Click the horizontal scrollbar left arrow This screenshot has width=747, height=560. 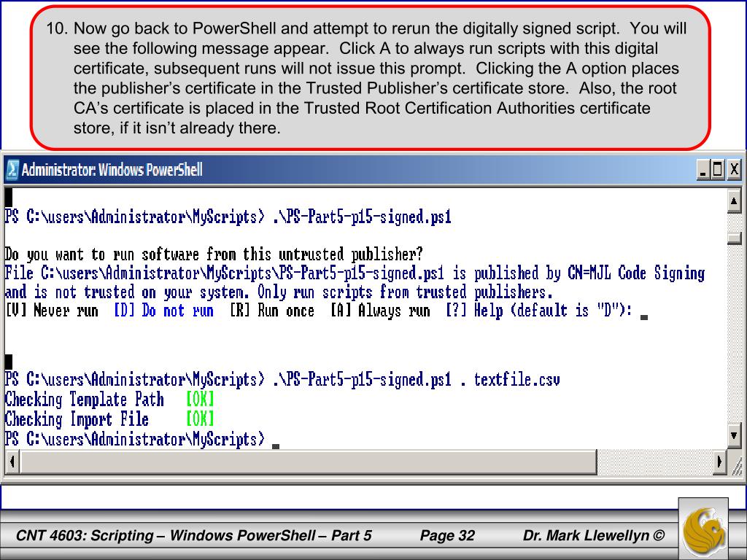(x=12, y=462)
